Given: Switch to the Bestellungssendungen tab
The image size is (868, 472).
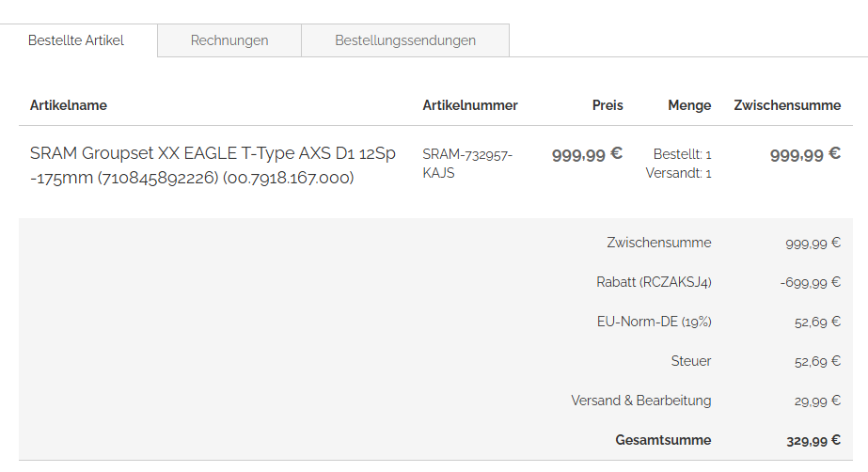Looking at the screenshot, I should pos(405,40).
